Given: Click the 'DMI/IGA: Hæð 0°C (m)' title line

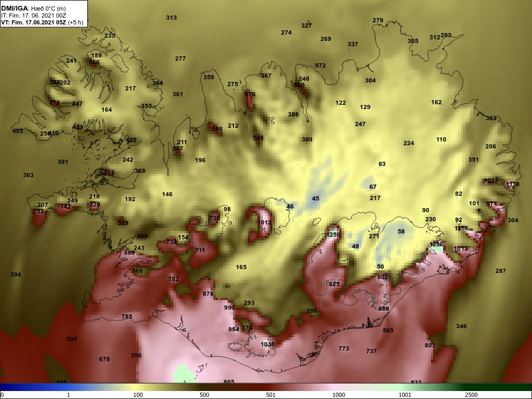Looking at the screenshot, I should pos(33,8).
